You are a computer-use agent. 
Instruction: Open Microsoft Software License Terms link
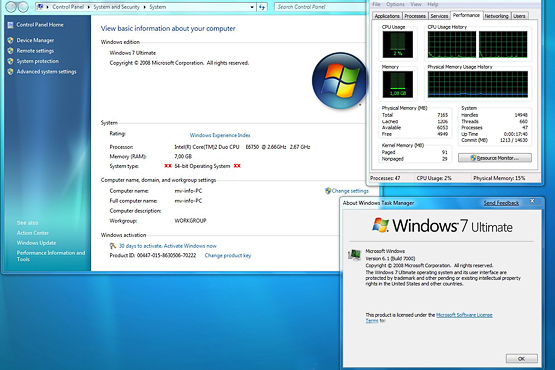(x=464, y=315)
